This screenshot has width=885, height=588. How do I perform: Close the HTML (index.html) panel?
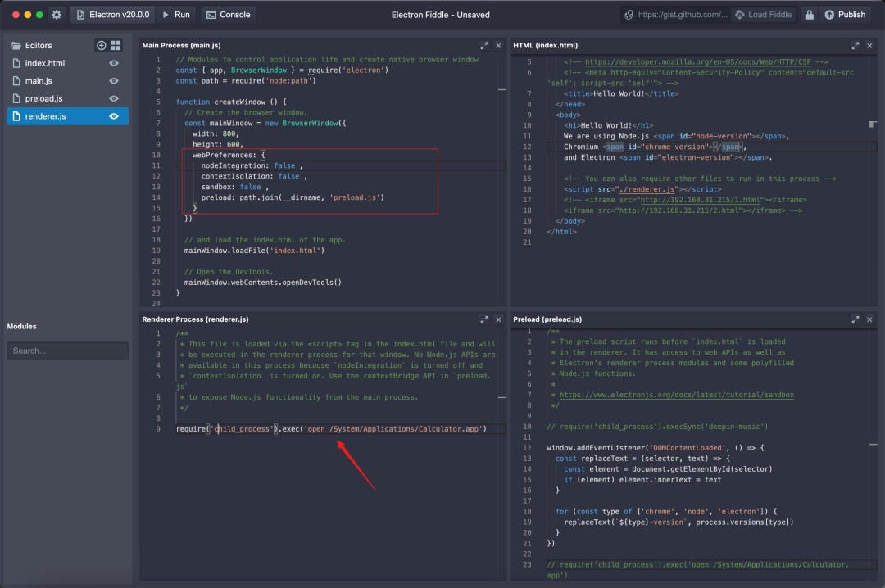tap(869, 45)
